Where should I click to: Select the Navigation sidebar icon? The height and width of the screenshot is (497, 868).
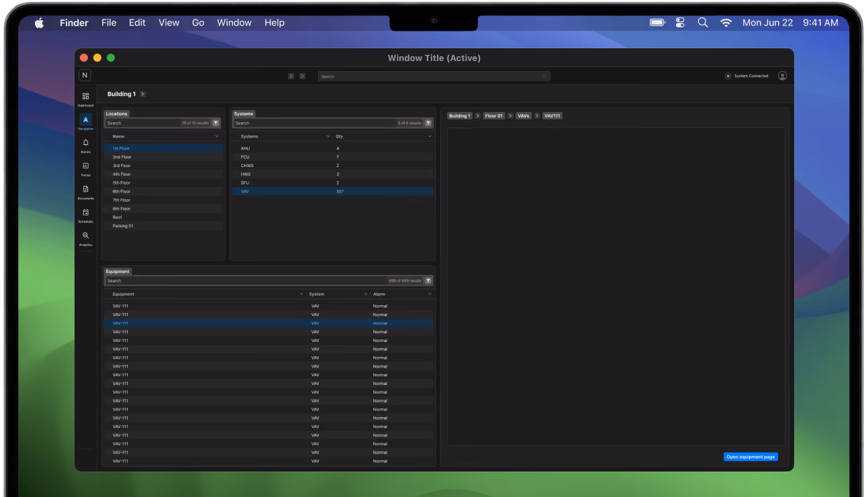pos(85,119)
